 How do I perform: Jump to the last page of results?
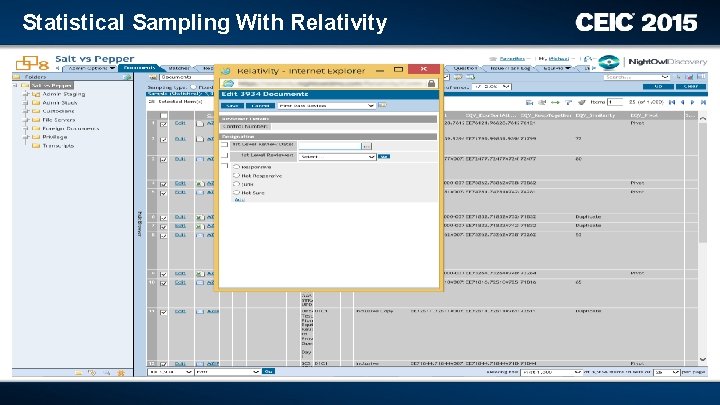pos(703,102)
